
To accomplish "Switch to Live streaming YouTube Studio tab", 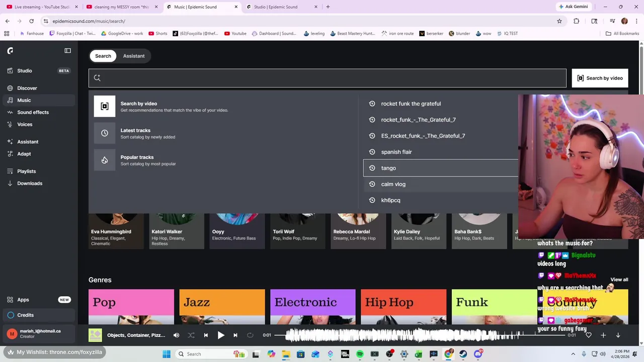I will [42, 7].
